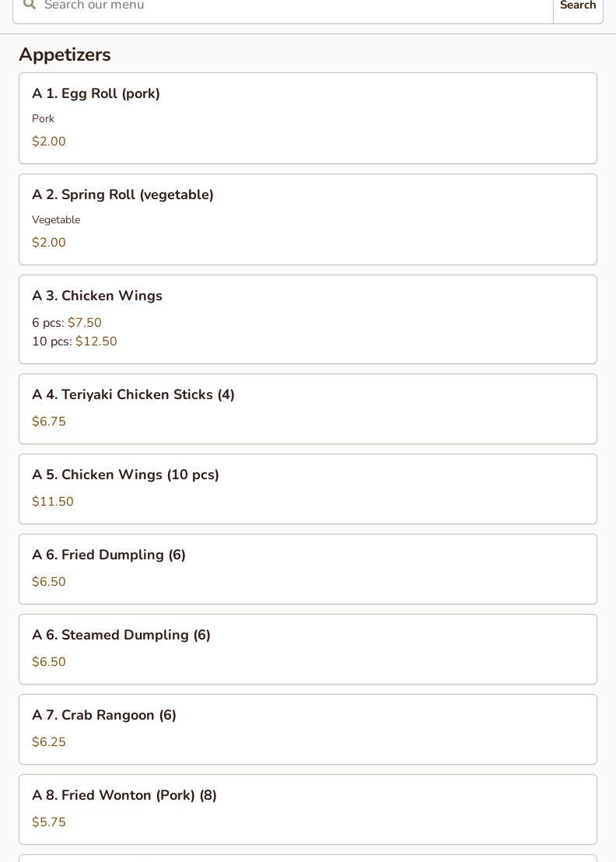Open A 8. Fried Wonton (Pork) (8)
Viewport: 616px width, 862px height.
308,810
